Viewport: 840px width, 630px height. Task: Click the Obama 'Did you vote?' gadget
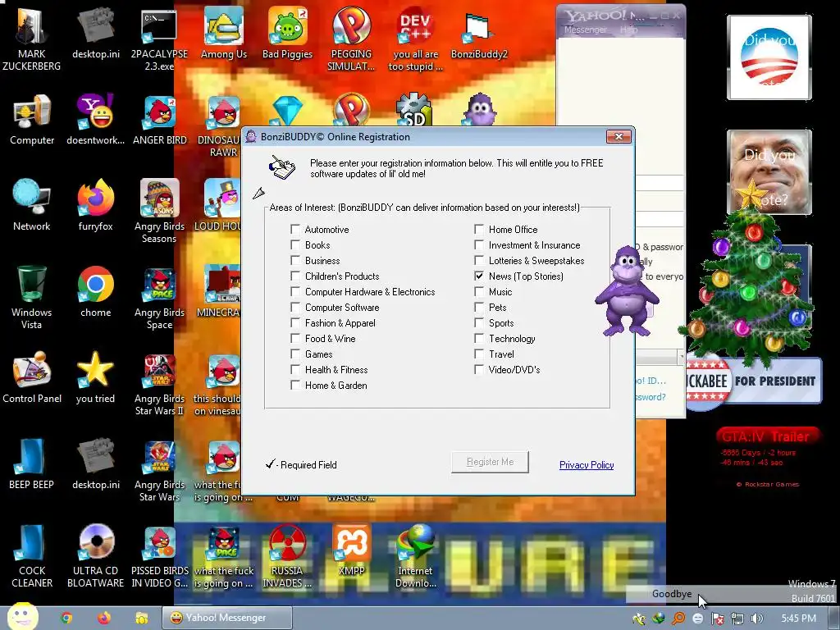[769, 57]
